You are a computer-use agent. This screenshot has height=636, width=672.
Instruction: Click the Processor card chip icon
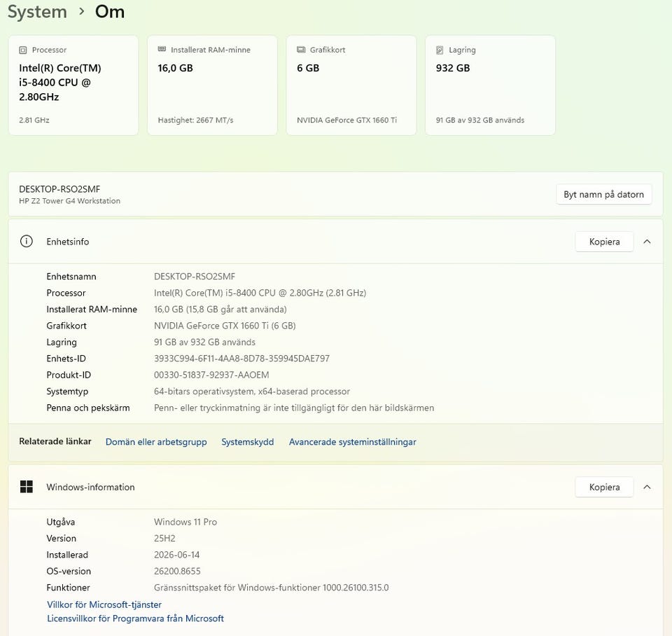click(23, 50)
